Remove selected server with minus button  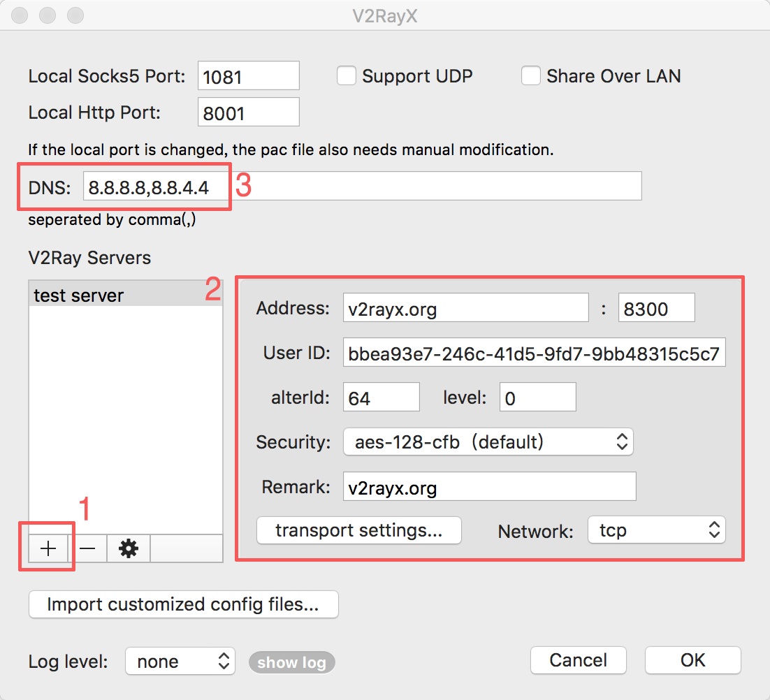(87, 548)
